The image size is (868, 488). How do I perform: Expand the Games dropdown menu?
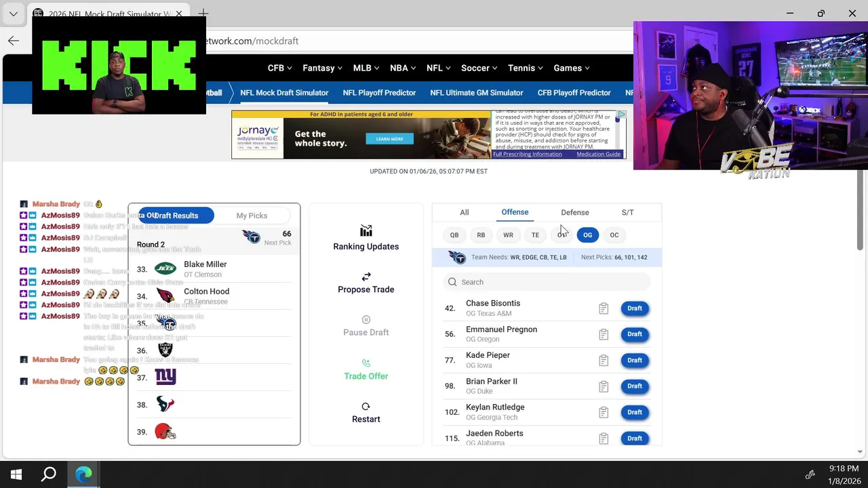pyautogui.click(x=572, y=68)
